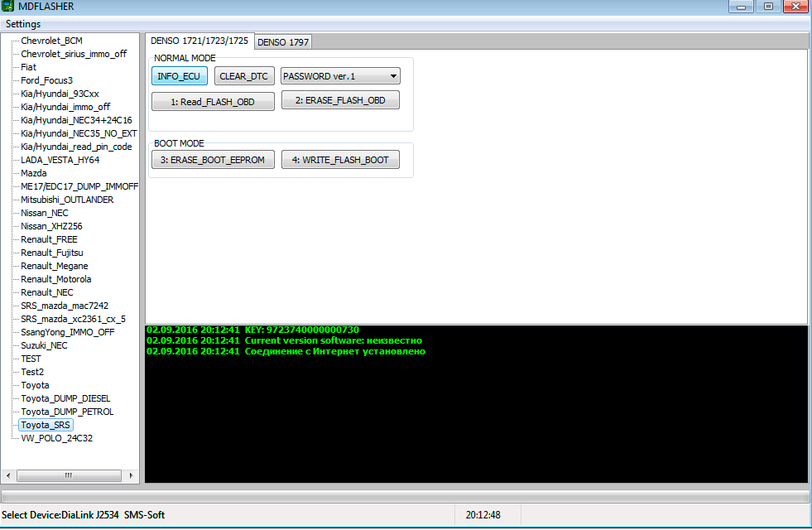Select VW_POLO_24C32 tree item

56,438
